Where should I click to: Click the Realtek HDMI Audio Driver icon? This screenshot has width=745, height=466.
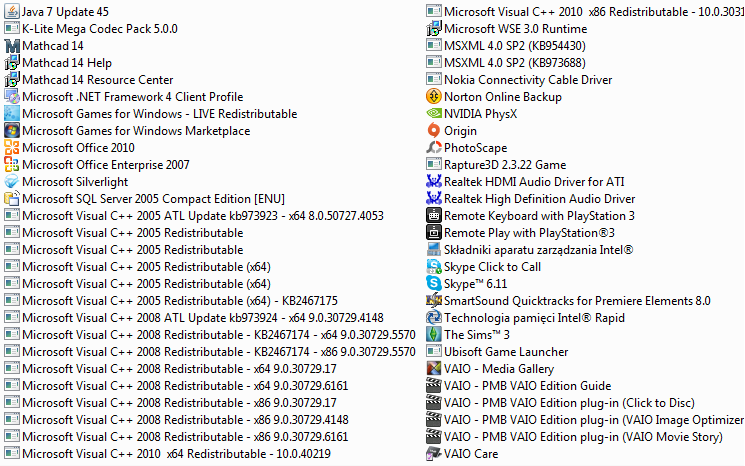[433, 182]
